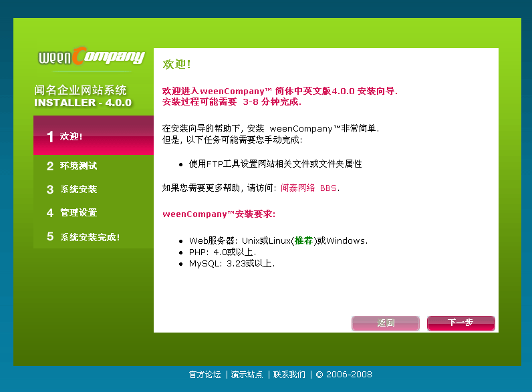Open the 联系我们 footer link
The height and width of the screenshot is (392, 532).
click(x=289, y=375)
